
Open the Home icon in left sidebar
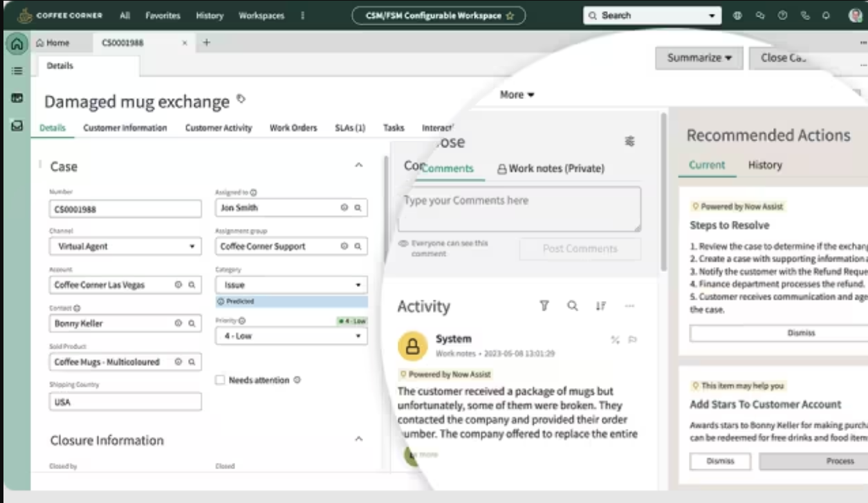[17, 44]
